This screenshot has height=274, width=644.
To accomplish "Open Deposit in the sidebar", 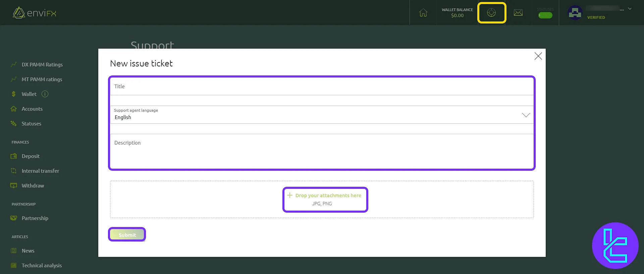I will pos(31,156).
